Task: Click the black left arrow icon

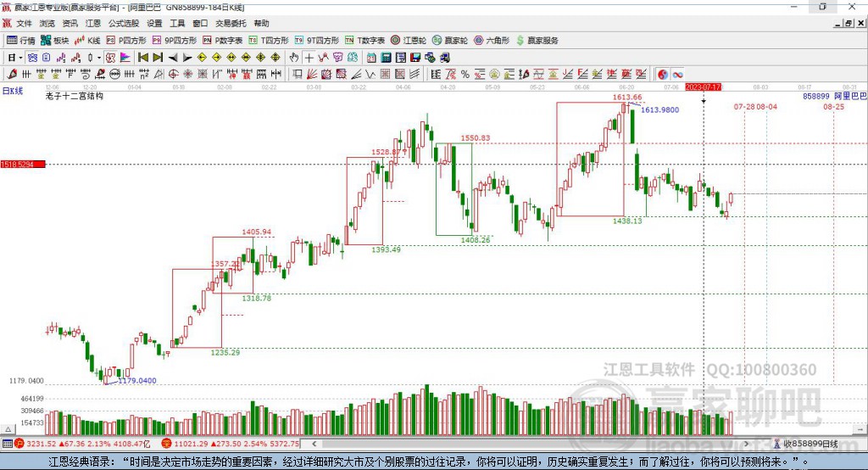Action: coord(173,58)
